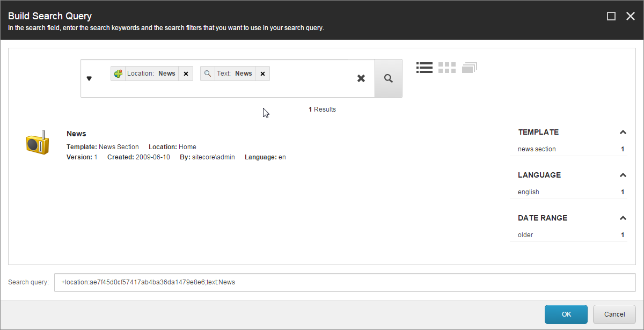Click the Location filter plus icon
The height and width of the screenshot is (330, 644).
tap(118, 74)
